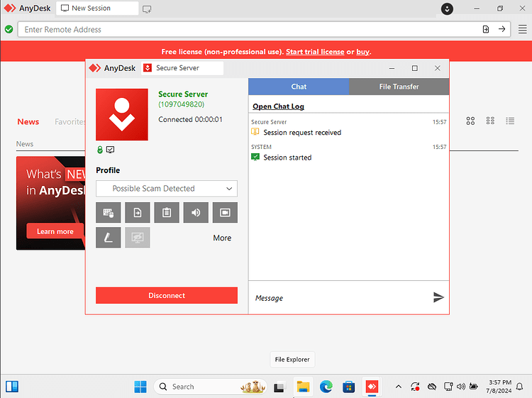The image size is (532, 398).
Task: Switch to list view icon
Action: pyautogui.click(x=510, y=121)
